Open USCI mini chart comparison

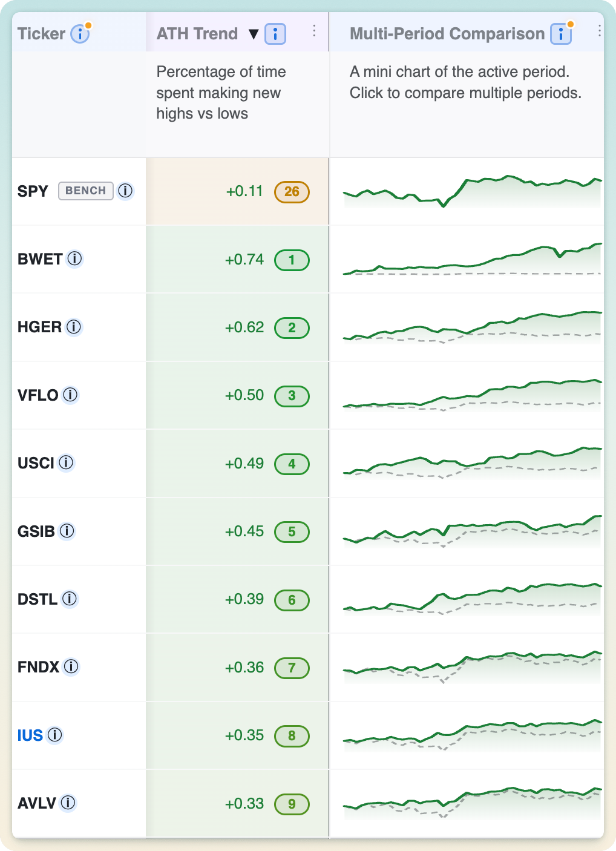(x=473, y=464)
